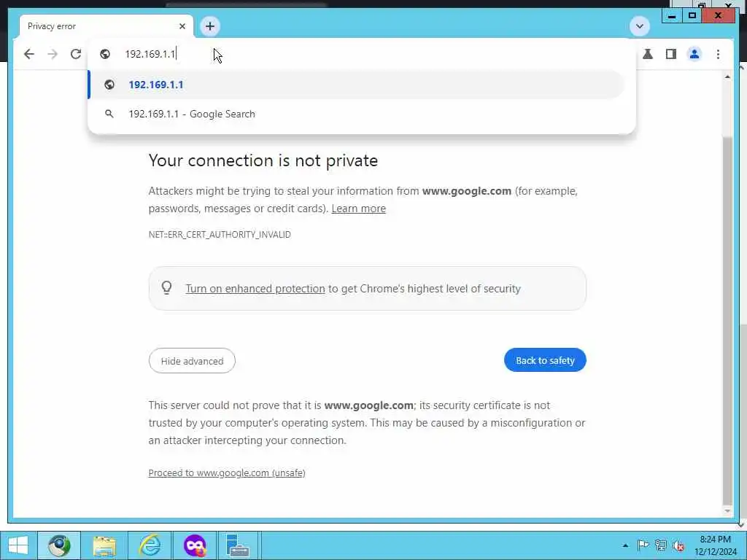747x560 pixels.
Task: Click the magnifier icon in search suggestion
Action: pos(109,114)
